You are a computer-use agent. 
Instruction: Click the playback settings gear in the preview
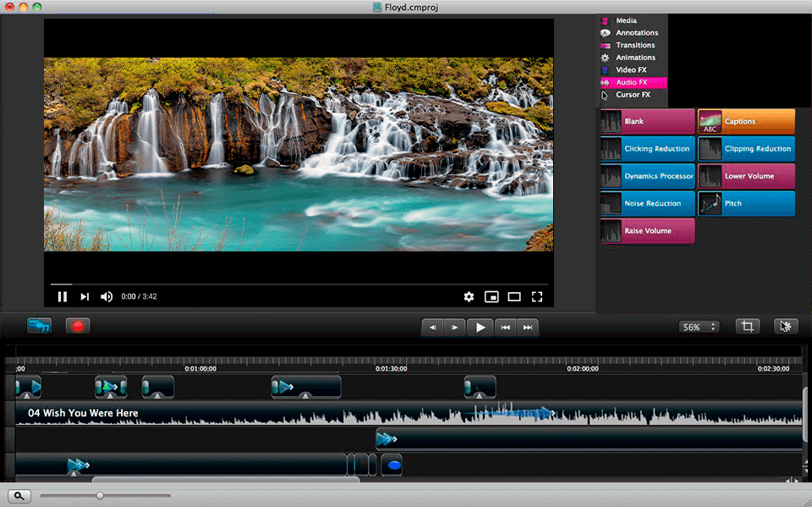[469, 296]
